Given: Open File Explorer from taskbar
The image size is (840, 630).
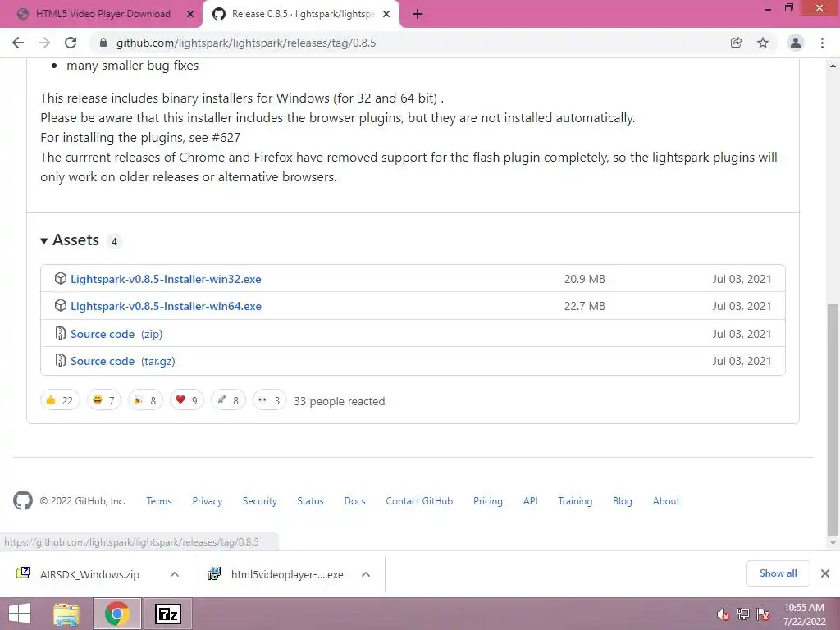Looking at the screenshot, I should [66, 614].
